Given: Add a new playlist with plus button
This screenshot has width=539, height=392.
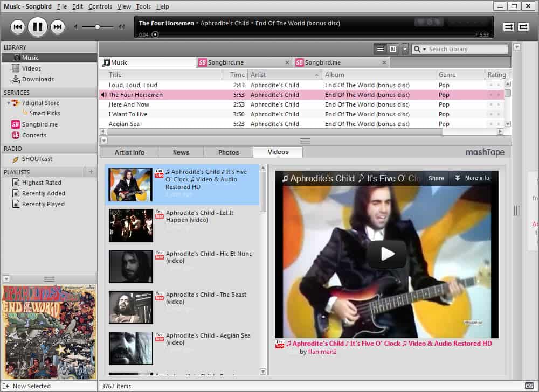Looking at the screenshot, I should coord(91,172).
